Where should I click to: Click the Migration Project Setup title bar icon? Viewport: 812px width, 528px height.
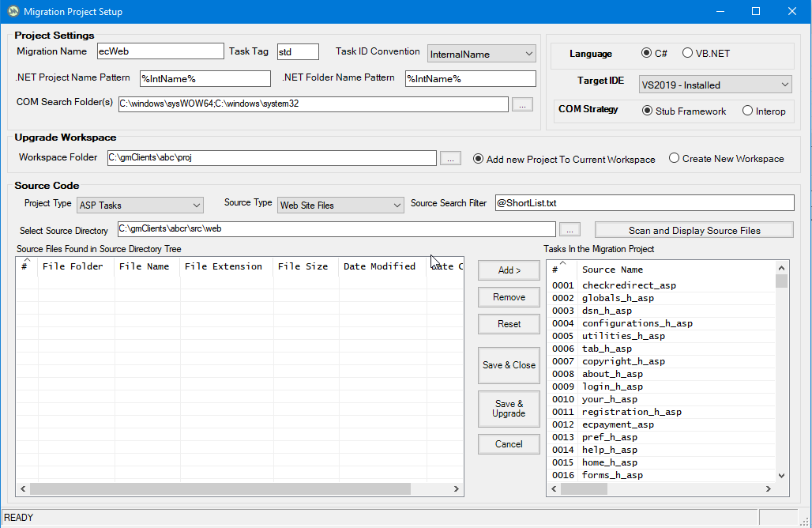[13, 12]
